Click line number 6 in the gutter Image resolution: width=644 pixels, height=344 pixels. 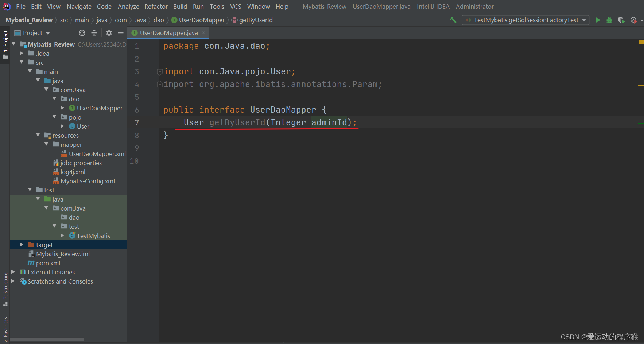pos(137,110)
